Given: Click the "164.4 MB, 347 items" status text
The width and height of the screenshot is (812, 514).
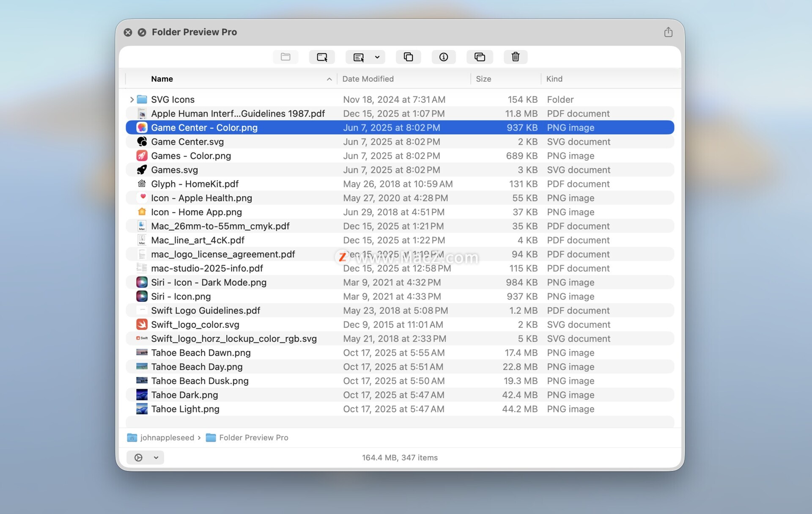Looking at the screenshot, I should (400, 457).
